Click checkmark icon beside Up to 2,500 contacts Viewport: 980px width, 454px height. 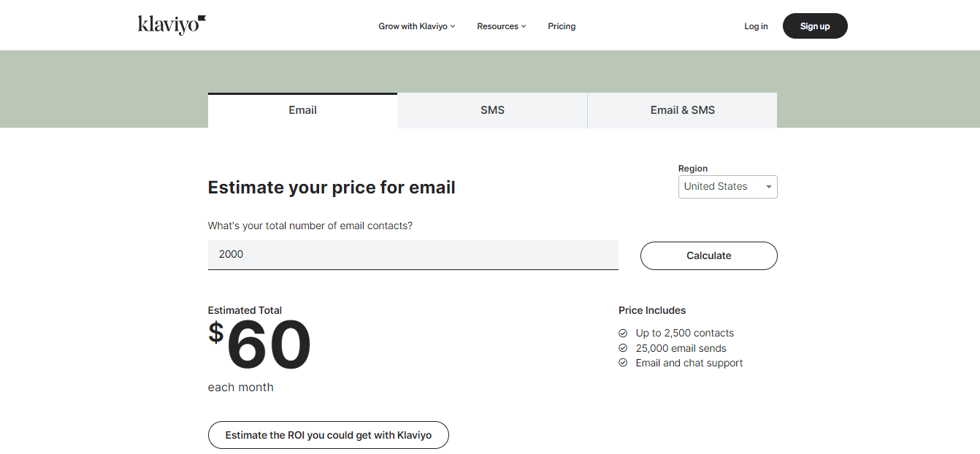click(x=623, y=333)
